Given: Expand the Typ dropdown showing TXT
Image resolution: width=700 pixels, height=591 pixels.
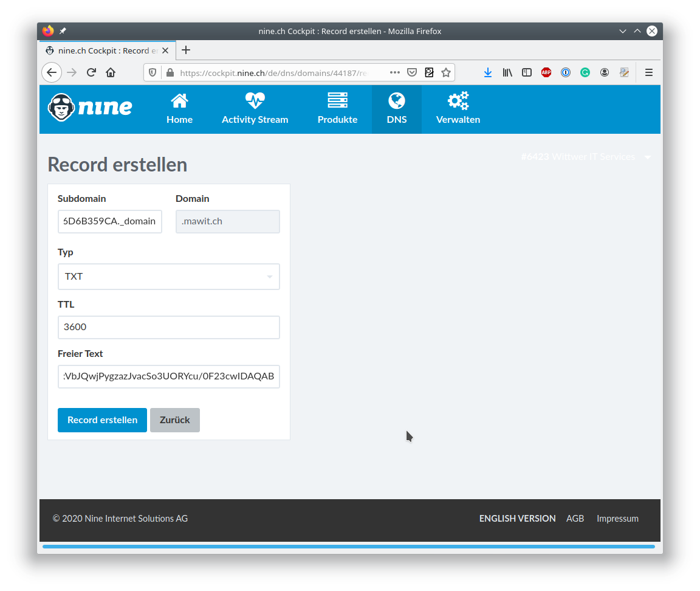Looking at the screenshot, I should tap(169, 277).
